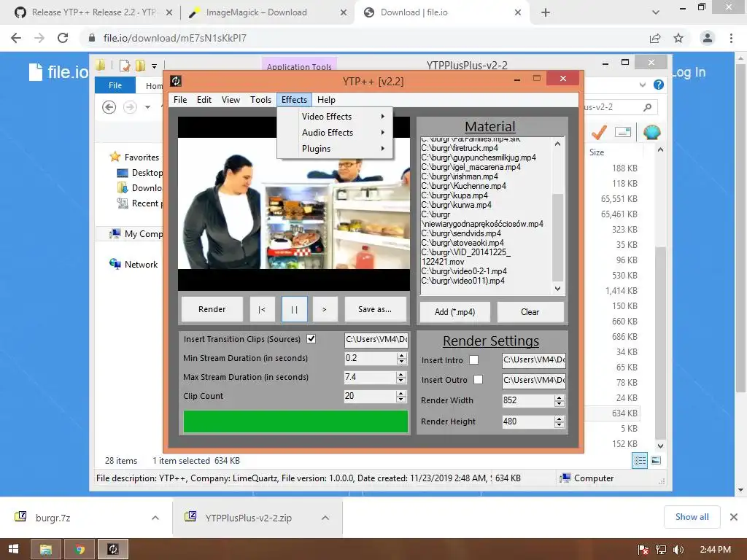Open the File tab in Explorer
Viewport: 747px width, 560px height.
click(x=115, y=85)
